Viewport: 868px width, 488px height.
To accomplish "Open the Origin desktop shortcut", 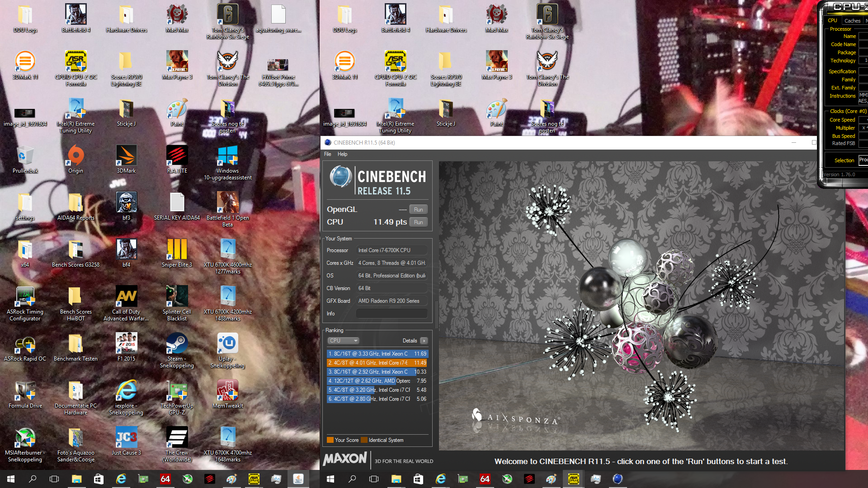I will (x=75, y=159).
